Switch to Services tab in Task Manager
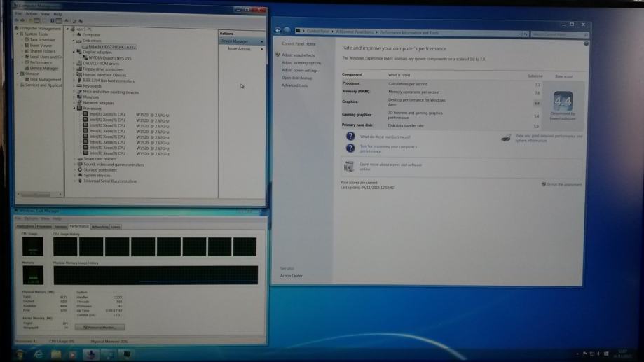The image size is (644, 362). coord(60,227)
